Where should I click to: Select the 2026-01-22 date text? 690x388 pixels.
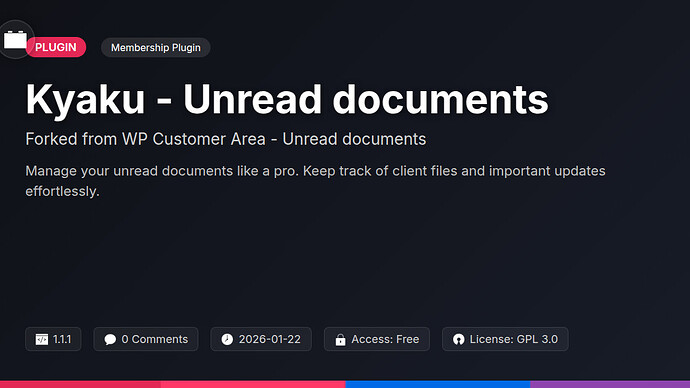(x=270, y=339)
